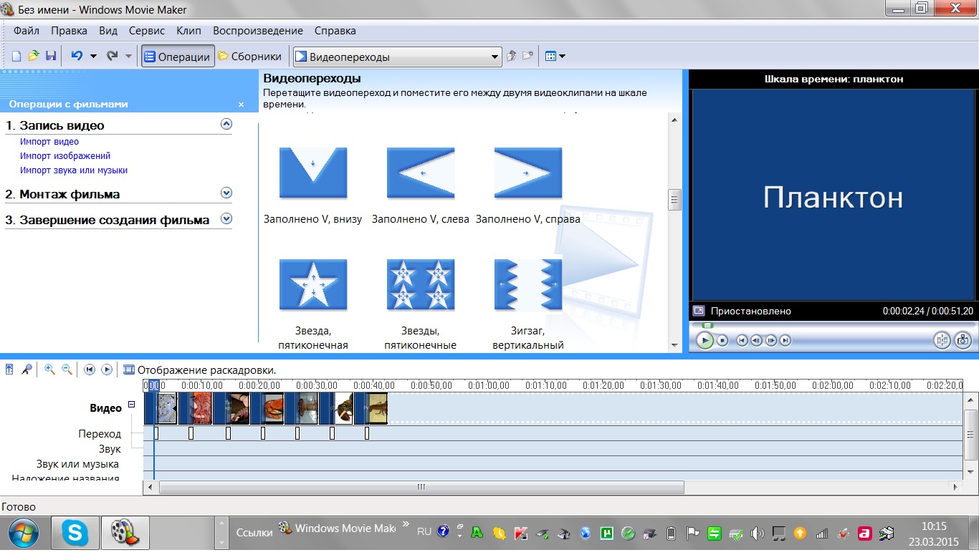Play the timeline from the timeline toolbar
Image resolution: width=979 pixels, height=560 pixels.
(x=107, y=370)
